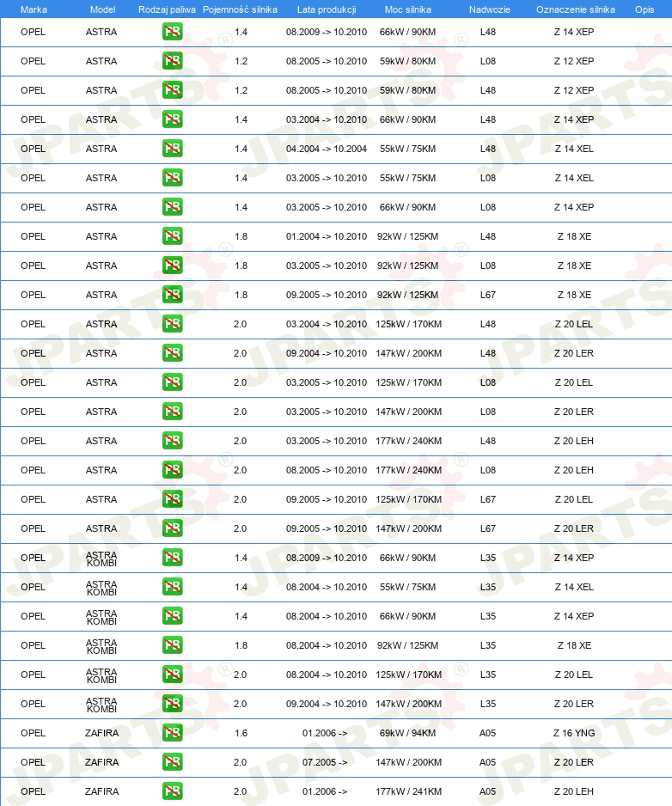
Task: Click fuel icon for Astra Kombi 08.2009 row
Action: pyautogui.click(x=172, y=558)
